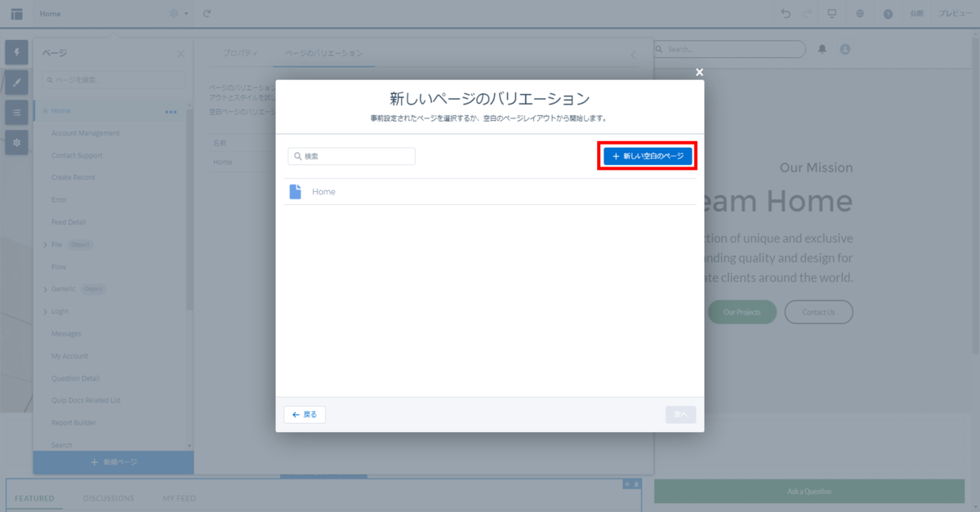Screen dimensions: 980x512
Task: Select the Flow page
Action: (x=59, y=267)
